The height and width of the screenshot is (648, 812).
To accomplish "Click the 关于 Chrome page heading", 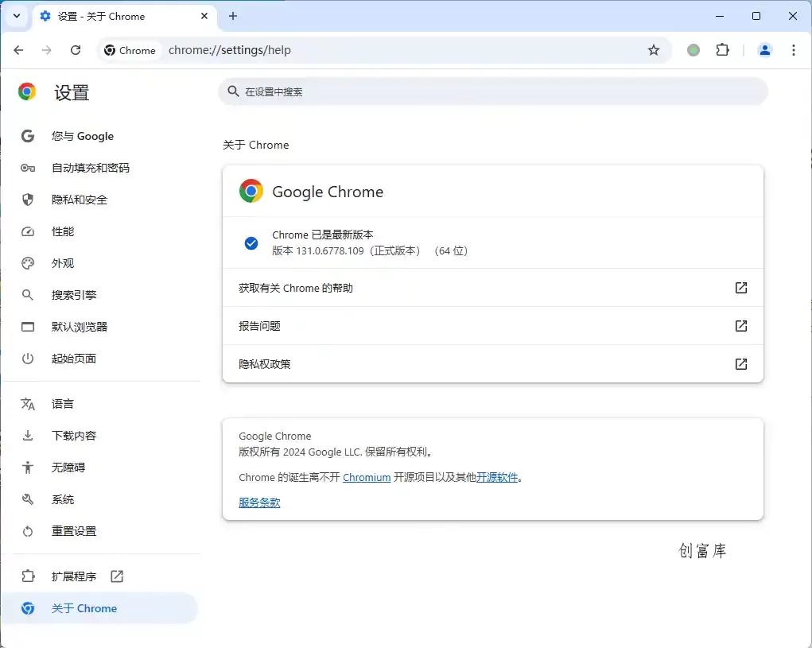I will [x=256, y=145].
